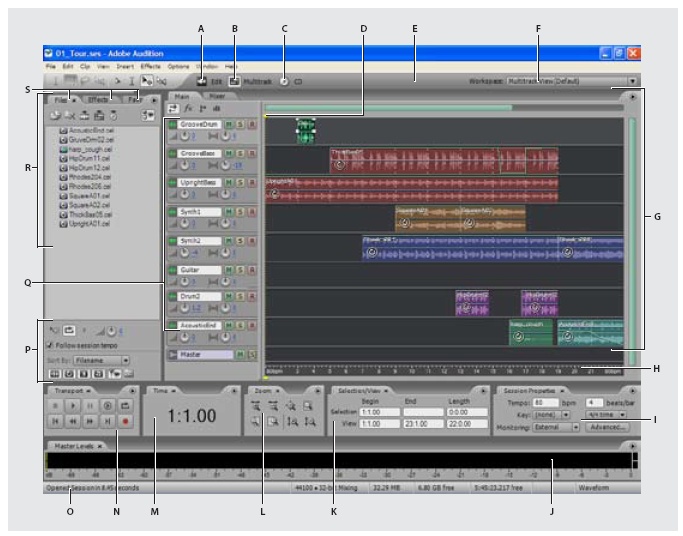Open Master Levels panel options arrow
The width and height of the screenshot is (683, 536).
[632, 446]
